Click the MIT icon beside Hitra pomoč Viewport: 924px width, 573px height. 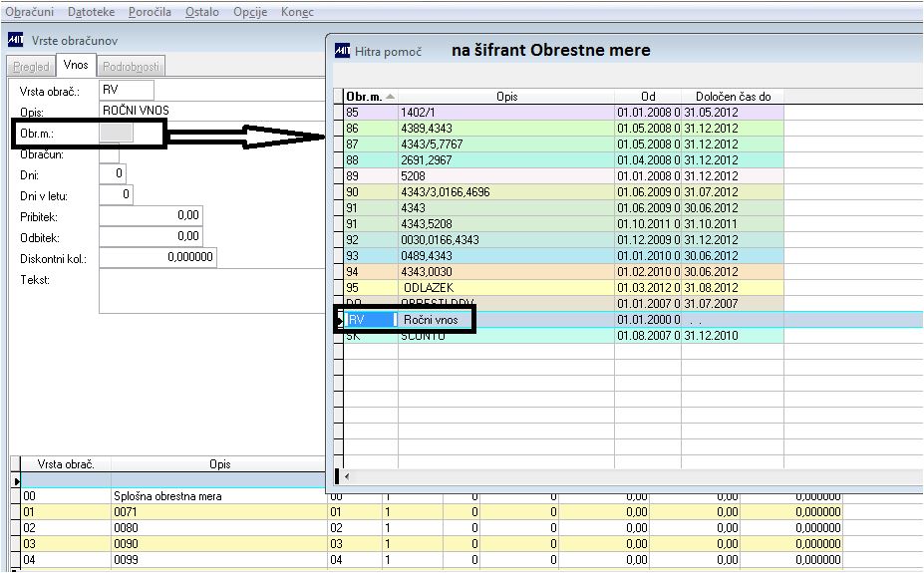[342, 51]
